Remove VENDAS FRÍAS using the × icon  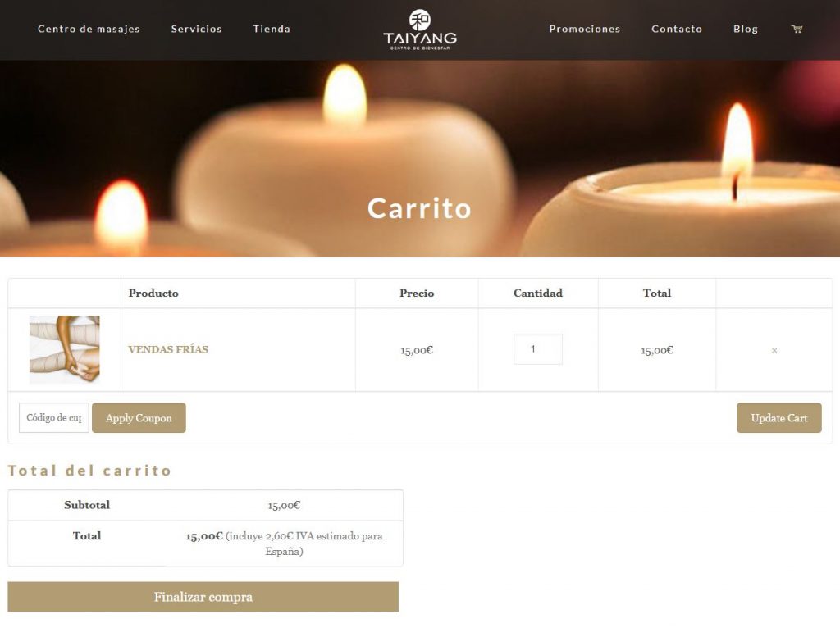point(774,349)
